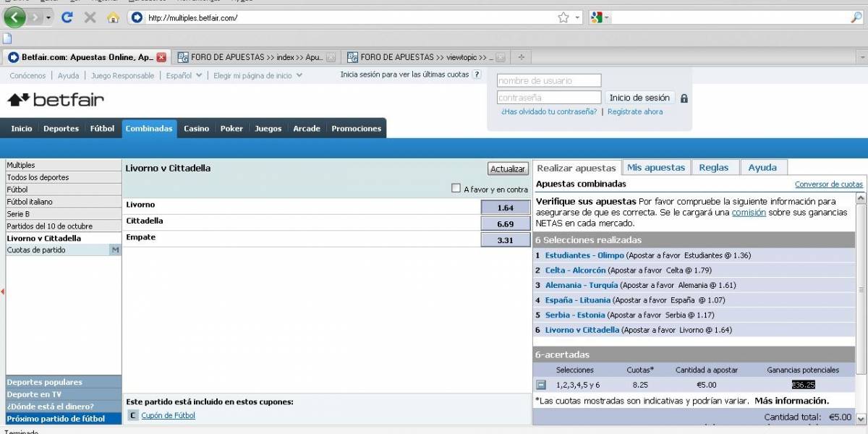Close the FORO DE APUESTAS index tab
The image size is (868, 434).
click(331, 57)
